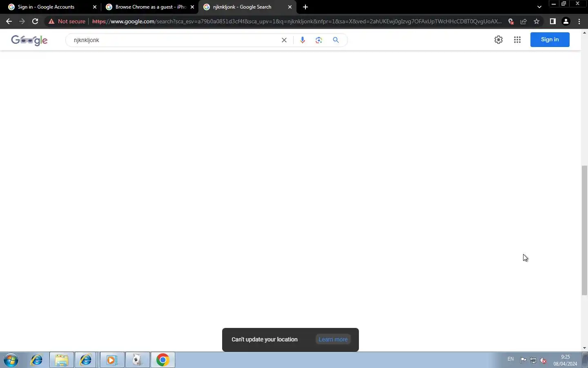The width and height of the screenshot is (588, 368).
Task: Click the EN language indicator
Action: click(510, 359)
